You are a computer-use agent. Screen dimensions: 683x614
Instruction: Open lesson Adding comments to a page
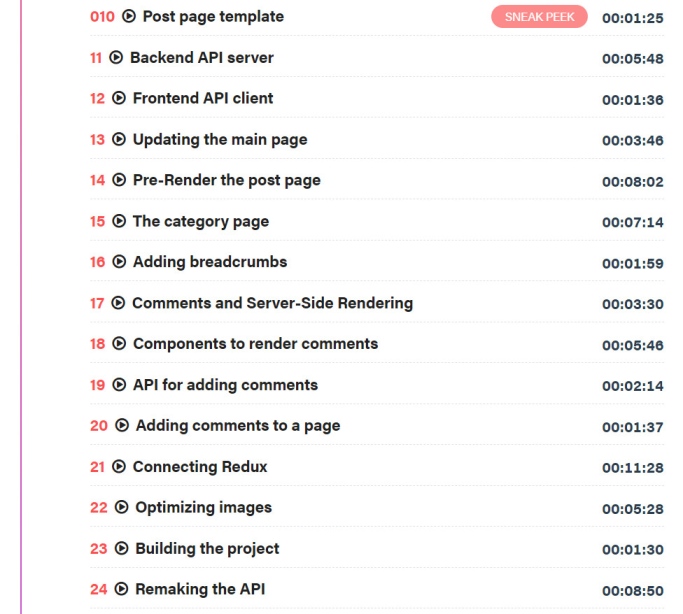coord(238,426)
